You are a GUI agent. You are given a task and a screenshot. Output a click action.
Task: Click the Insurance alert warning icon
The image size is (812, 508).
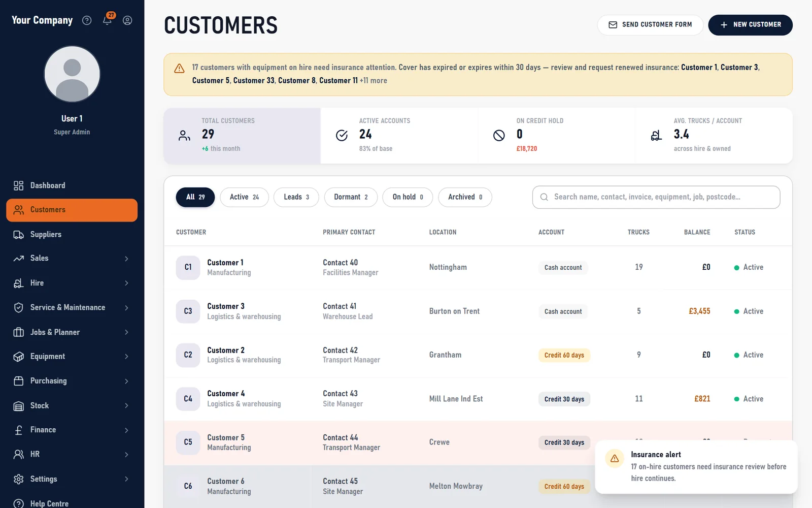click(615, 458)
